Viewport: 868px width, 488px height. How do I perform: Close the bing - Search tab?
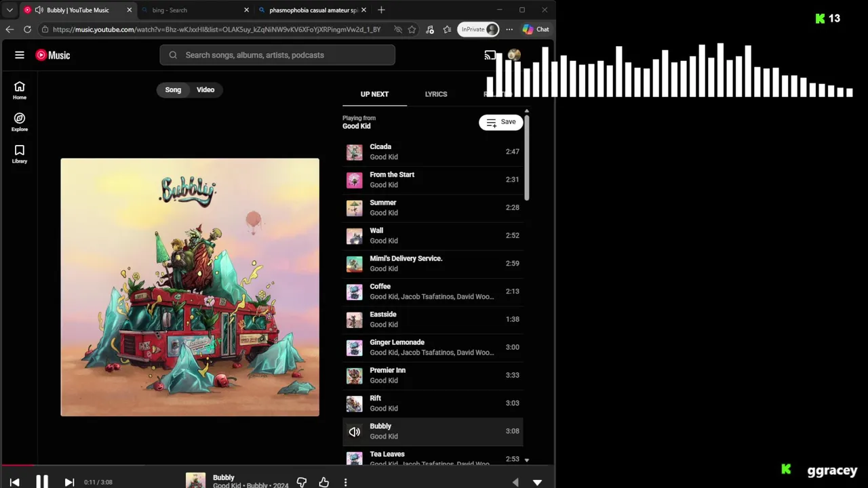pos(246,10)
